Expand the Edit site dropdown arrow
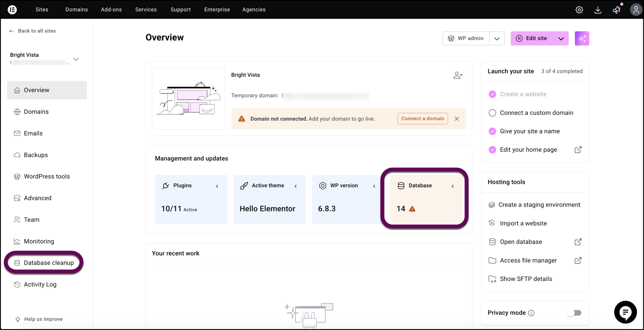 click(561, 39)
